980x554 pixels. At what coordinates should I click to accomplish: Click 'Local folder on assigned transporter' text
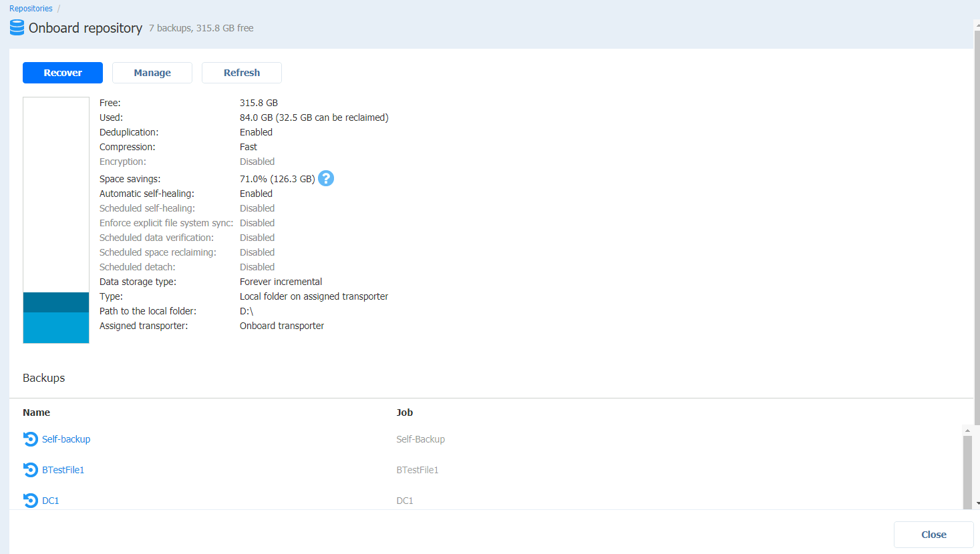(x=314, y=296)
